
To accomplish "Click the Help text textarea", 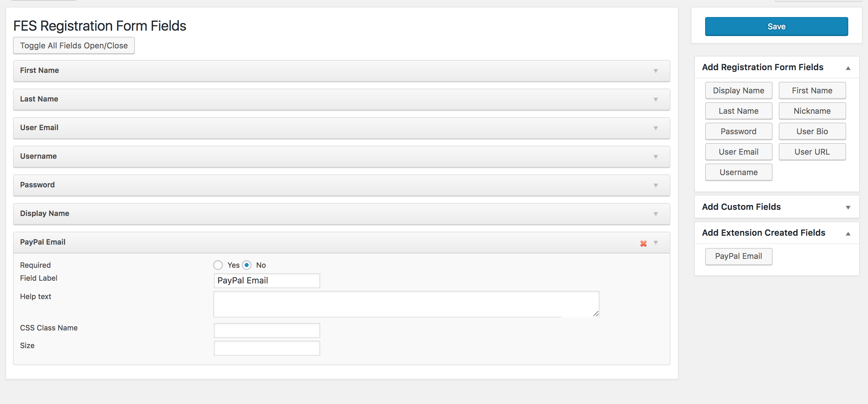I will point(406,304).
